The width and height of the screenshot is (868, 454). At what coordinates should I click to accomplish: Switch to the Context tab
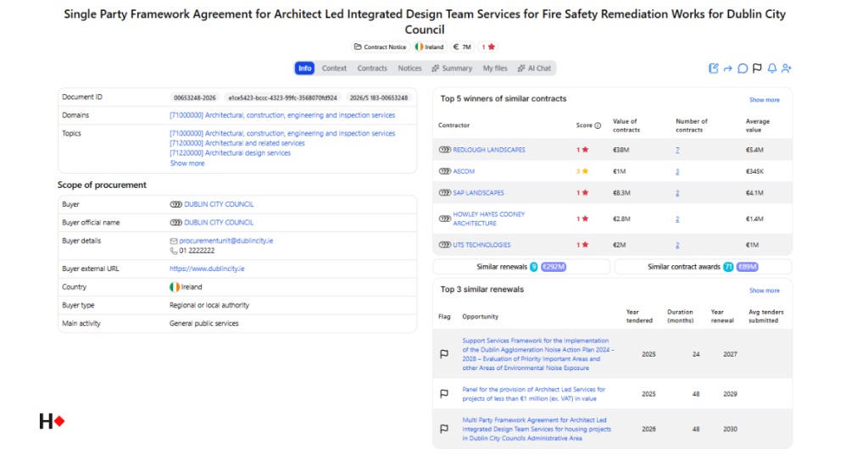coord(334,69)
